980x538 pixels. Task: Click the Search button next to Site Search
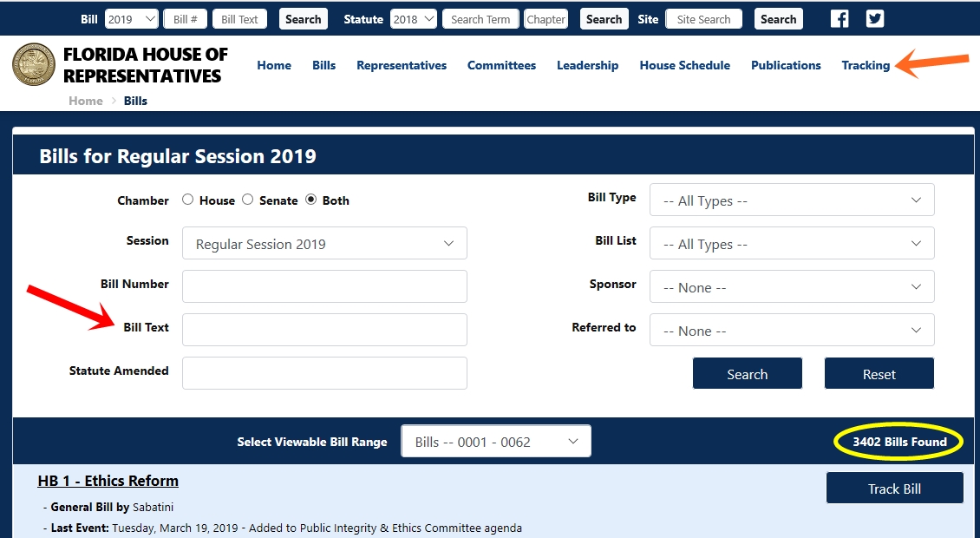pyautogui.click(x=778, y=19)
